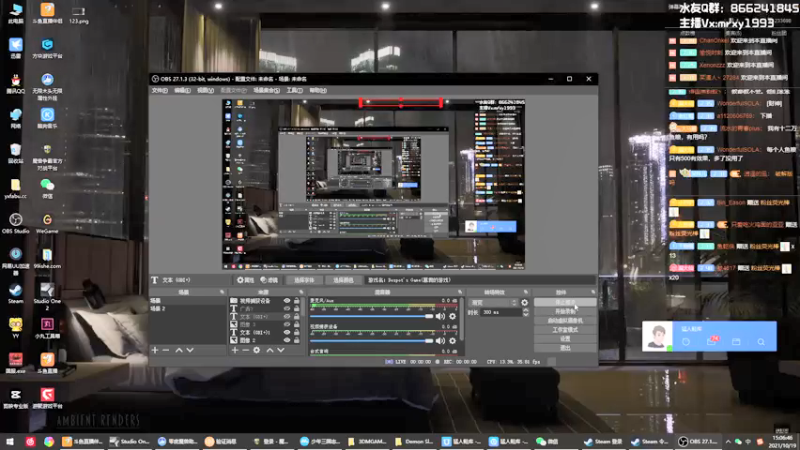Mute the video capture device audio speaker icon
The height and width of the screenshot is (450, 800).
pos(440,341)
